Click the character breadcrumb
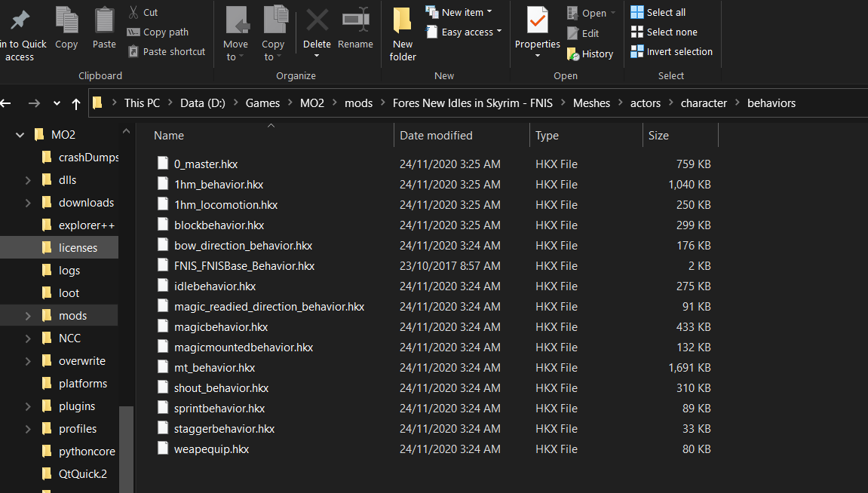 coord(704,103)
